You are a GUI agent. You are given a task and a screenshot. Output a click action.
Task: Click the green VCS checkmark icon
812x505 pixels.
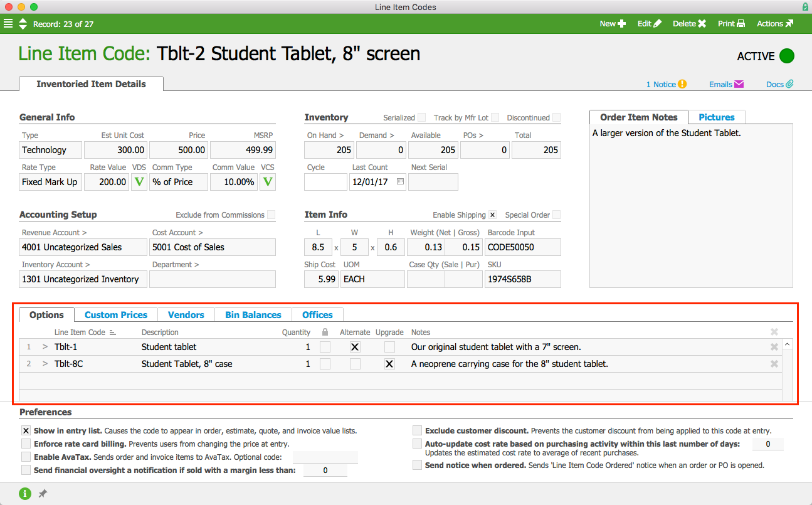tap(268, 182)
